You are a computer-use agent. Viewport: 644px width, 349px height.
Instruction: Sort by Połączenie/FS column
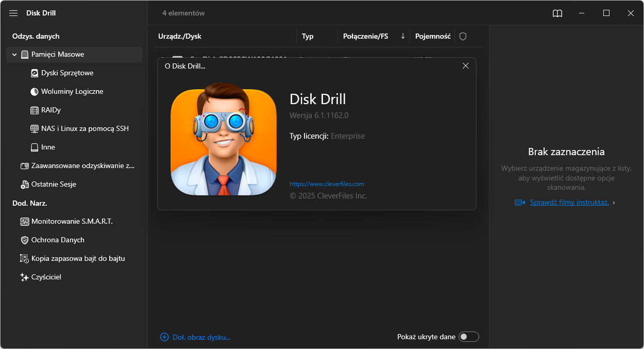click(x=366, y=37)
